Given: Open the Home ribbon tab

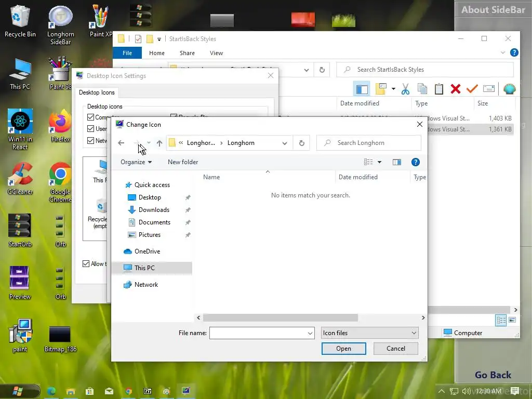Looking at the screenshot, I should pyautogui.click(x=157, y=53).
